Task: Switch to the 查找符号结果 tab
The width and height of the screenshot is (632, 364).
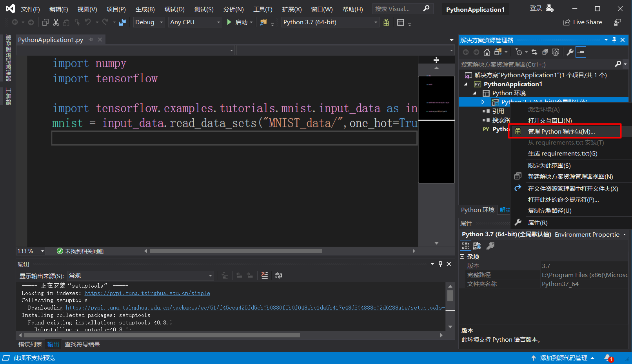Action: pos(82,344)
